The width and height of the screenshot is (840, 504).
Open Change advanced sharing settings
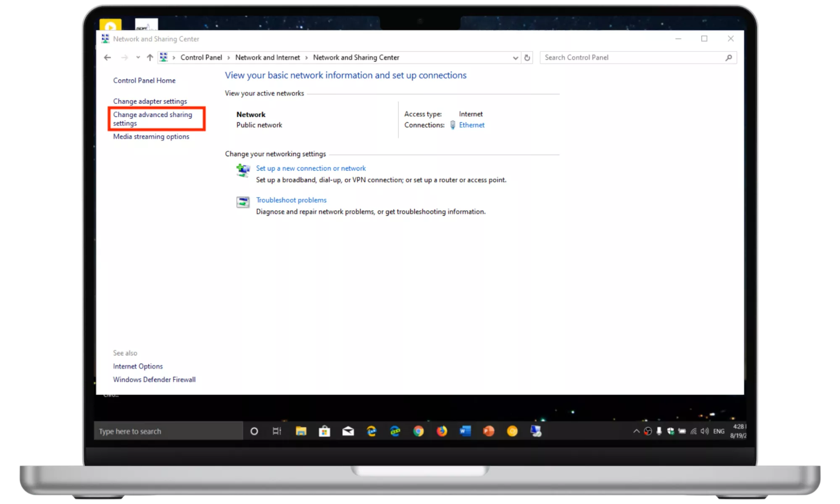(153, 119)
